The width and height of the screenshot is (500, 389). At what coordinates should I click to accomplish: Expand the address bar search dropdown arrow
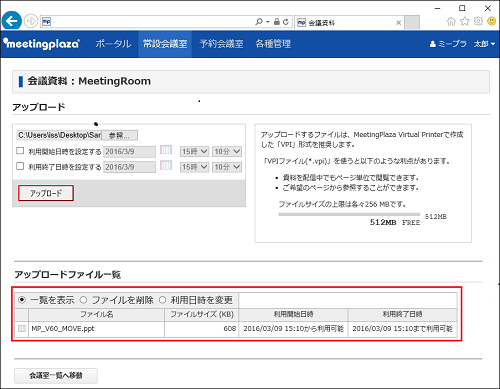tap(267, 22)
